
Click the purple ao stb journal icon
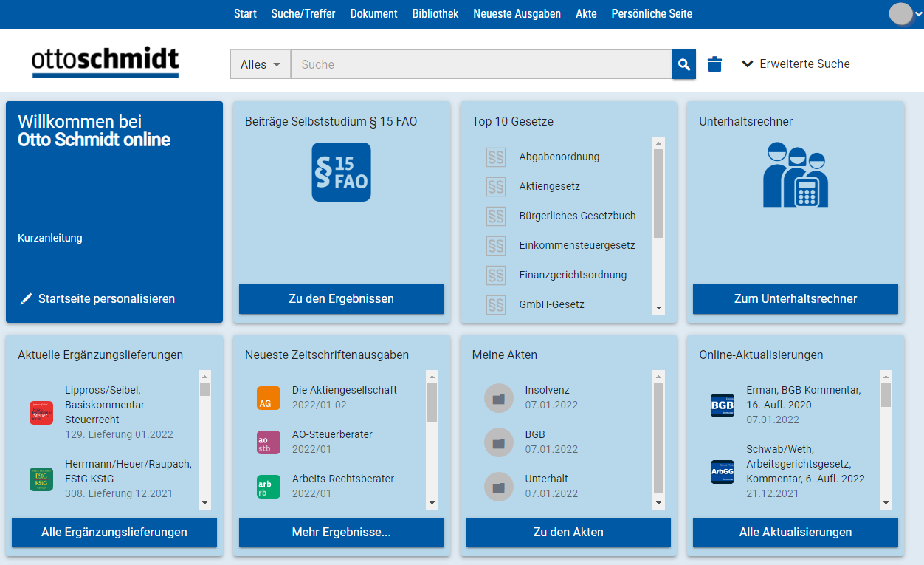(269, 442)
